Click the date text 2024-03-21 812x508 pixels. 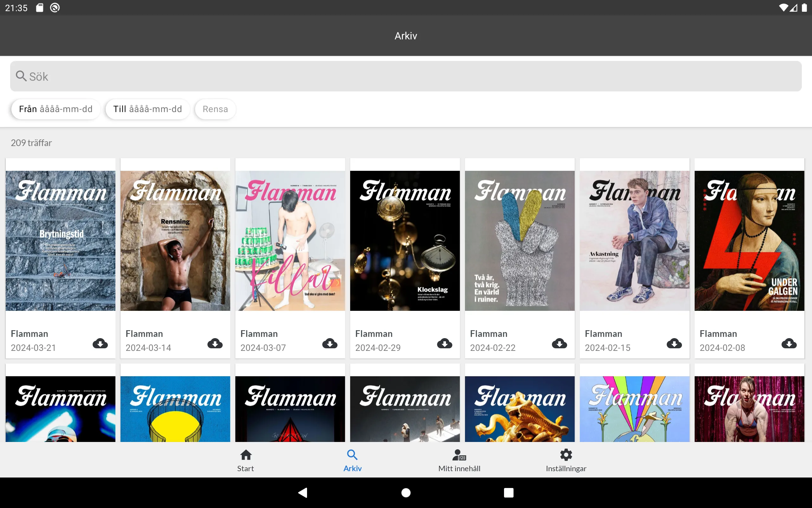[x=33, y=348]
